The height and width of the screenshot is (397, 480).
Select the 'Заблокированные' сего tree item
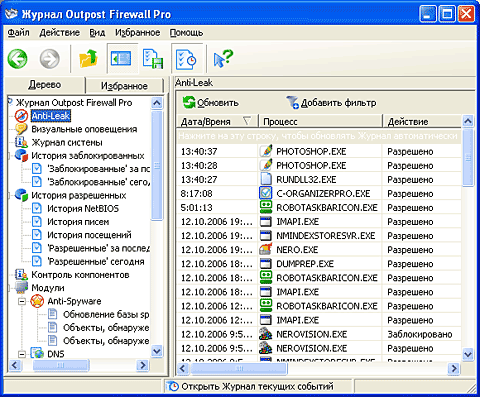[99, 182]
